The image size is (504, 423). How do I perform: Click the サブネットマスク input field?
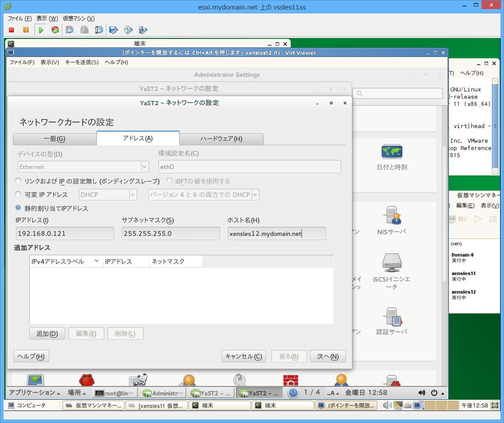[171, 234]
